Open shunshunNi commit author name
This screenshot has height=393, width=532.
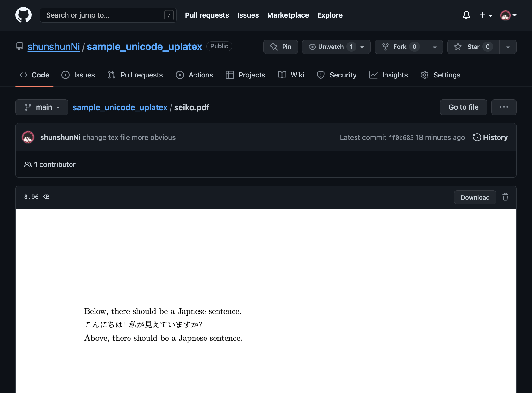60,137
